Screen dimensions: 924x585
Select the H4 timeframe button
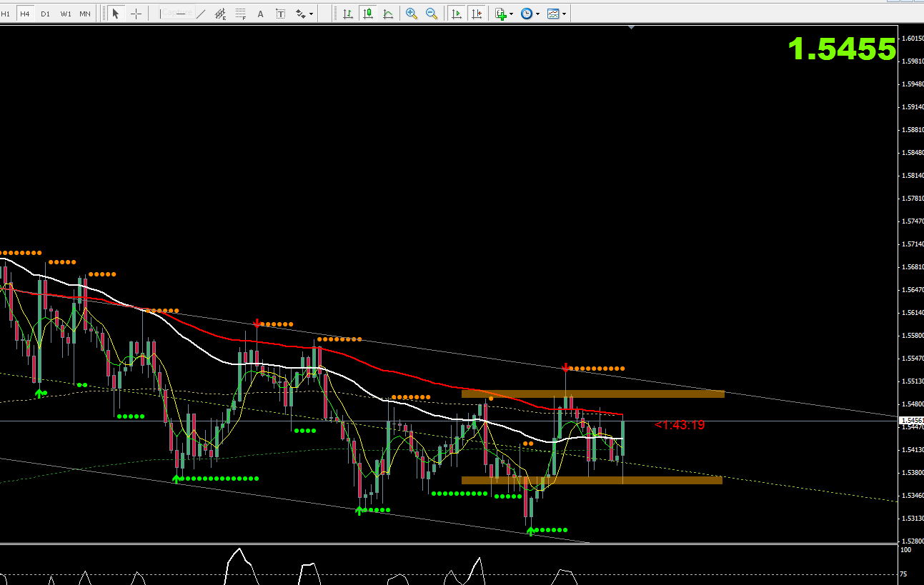click(25, 14)
